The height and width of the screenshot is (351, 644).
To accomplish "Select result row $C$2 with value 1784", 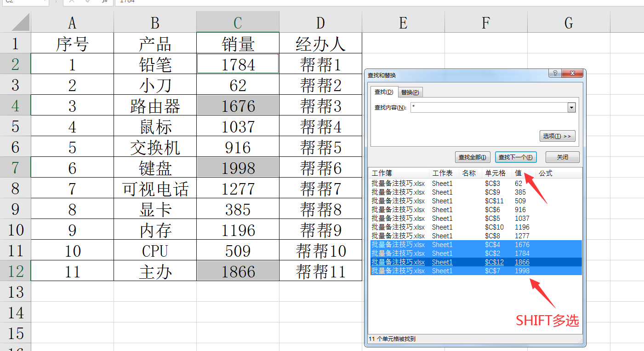I will [476, 253].
